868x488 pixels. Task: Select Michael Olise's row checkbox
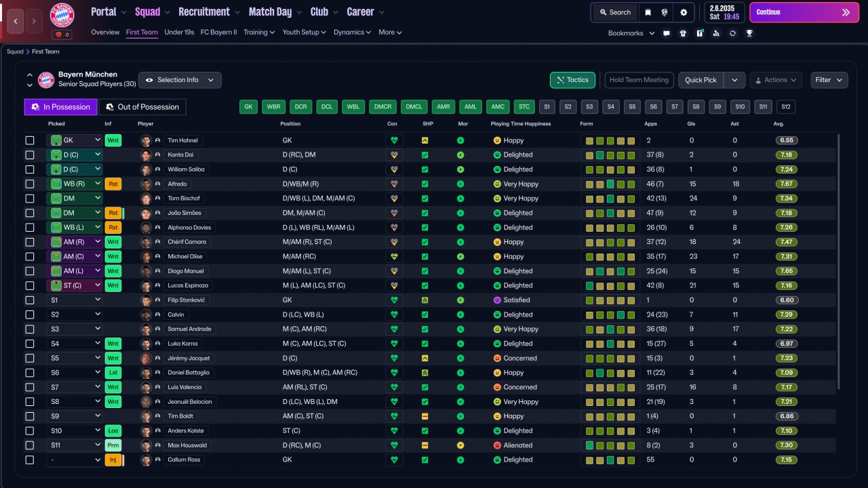click(29, 257)
